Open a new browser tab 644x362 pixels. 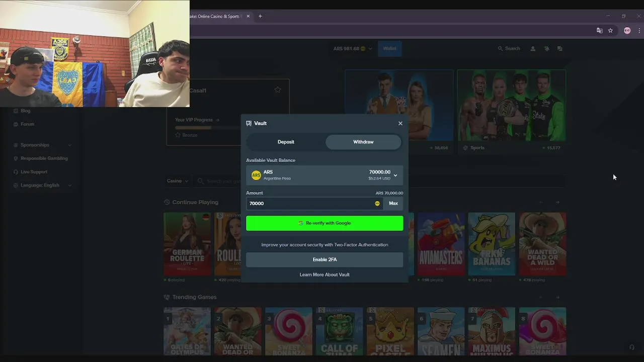[260, 16]
